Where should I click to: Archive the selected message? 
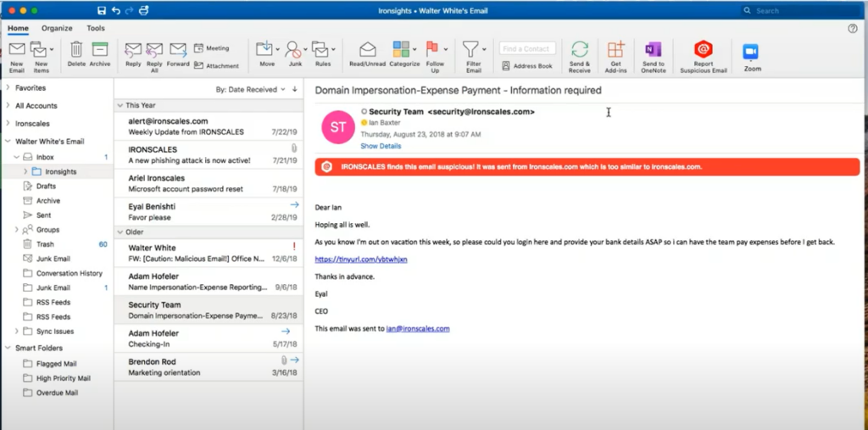click(100, 49)
